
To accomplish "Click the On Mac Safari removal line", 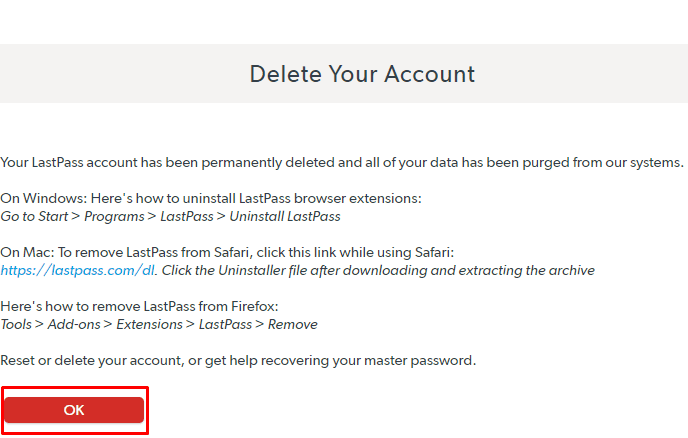I will [x=227, y=252].
